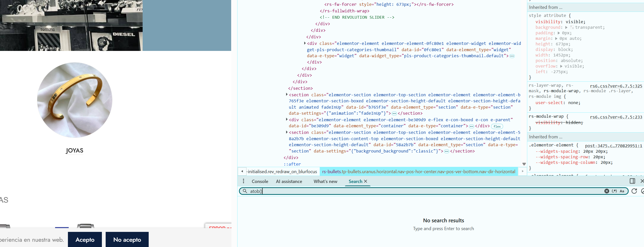This screenshot has height=247, width=644.
Task: Toggle regular expression search option
Action: coord(614,191)
